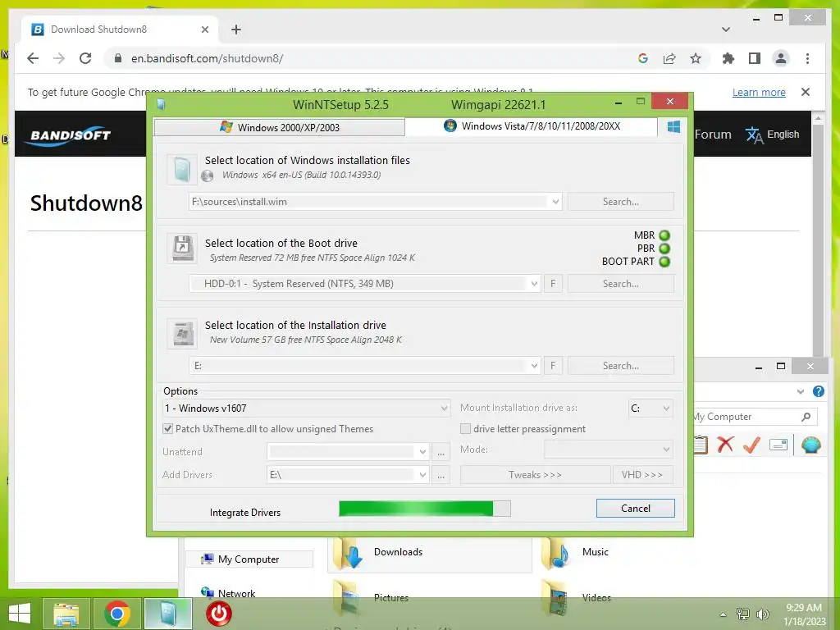This screenshot has width=840, height=630.
Task: Switch to Windows 2000/XP/2003 tab
Action: pyautogui.click(x=279, y=127)
